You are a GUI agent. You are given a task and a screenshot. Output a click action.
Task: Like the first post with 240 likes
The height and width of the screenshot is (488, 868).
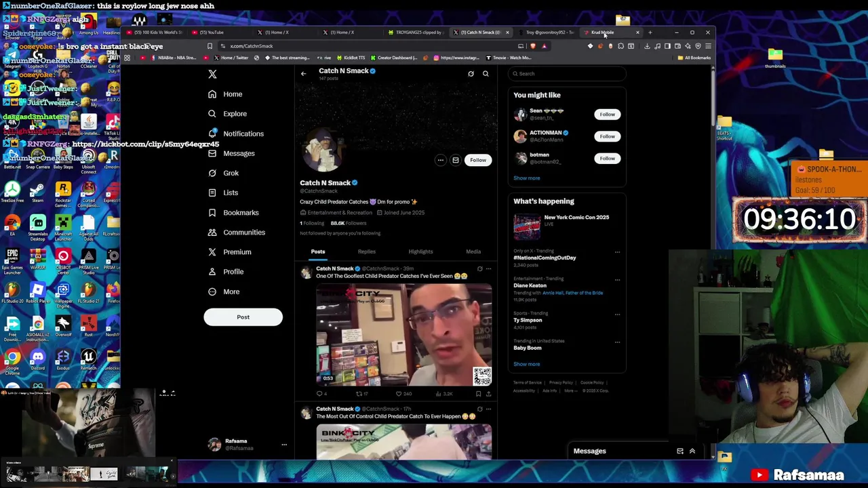click(405, 394)
